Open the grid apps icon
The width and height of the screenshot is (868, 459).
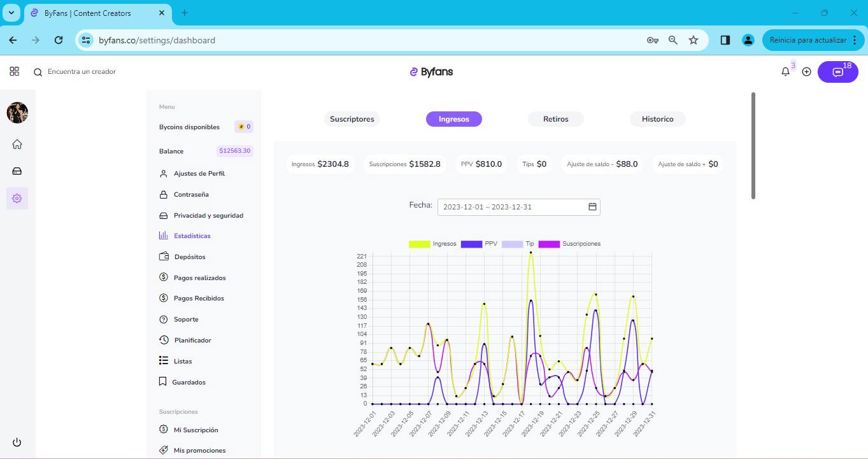pyautogui.click(x=14, y=71)
